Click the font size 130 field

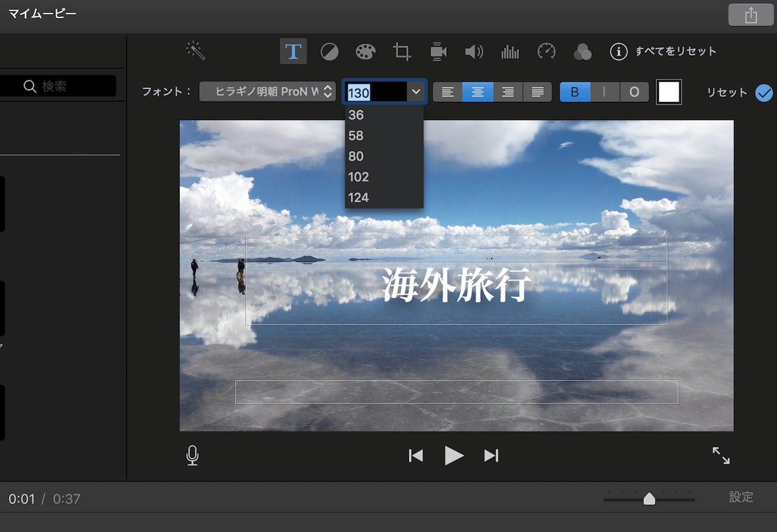pos(376,92)
